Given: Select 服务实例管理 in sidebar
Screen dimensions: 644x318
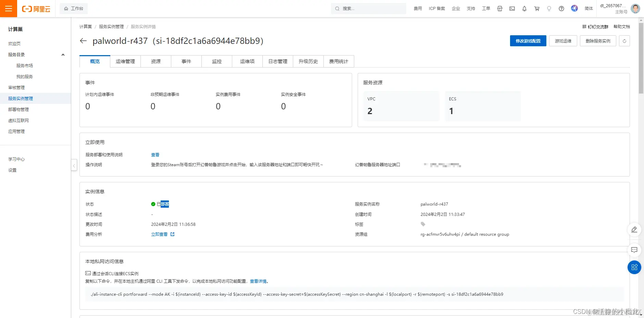Looking at the screenshot, I should [35, 98].
